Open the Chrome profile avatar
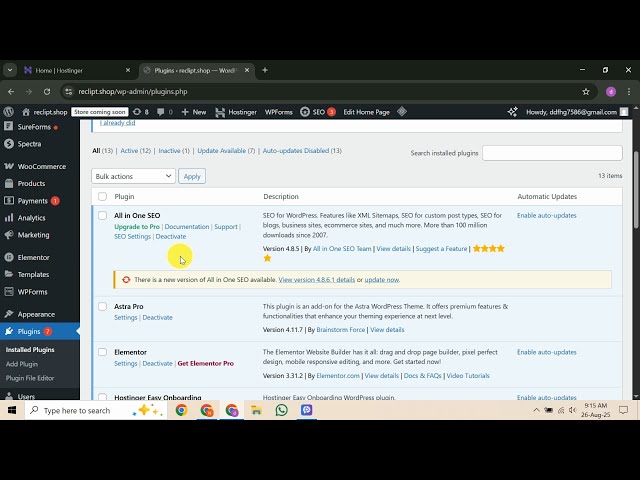The image size is (640, 480). point(611,91)
